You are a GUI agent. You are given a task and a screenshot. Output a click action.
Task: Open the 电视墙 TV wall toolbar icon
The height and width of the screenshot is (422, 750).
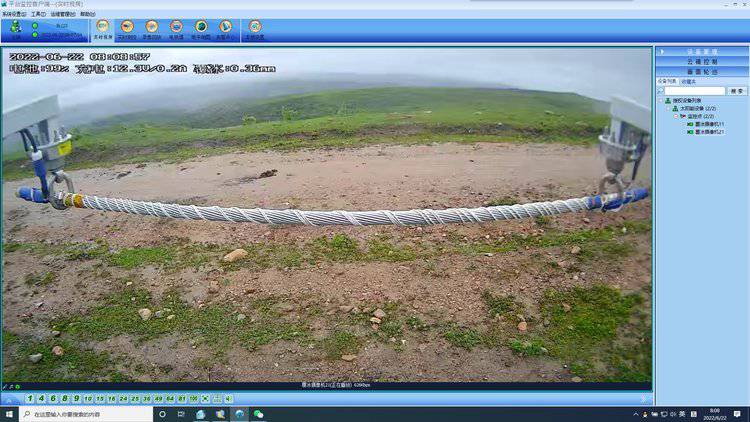click(176, 28)
